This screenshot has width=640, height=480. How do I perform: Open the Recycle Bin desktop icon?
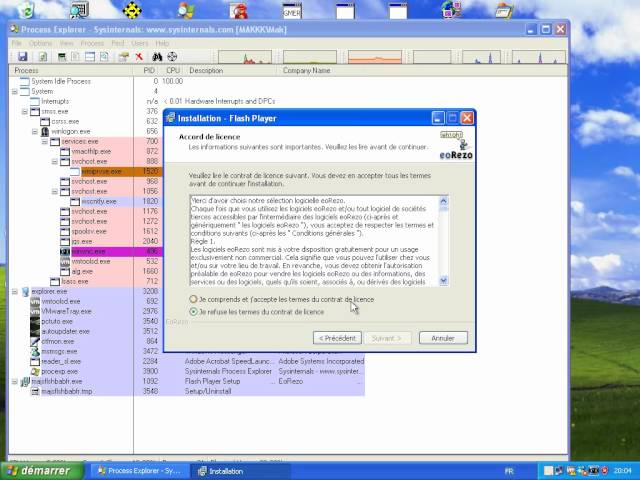tap(26, 10)
